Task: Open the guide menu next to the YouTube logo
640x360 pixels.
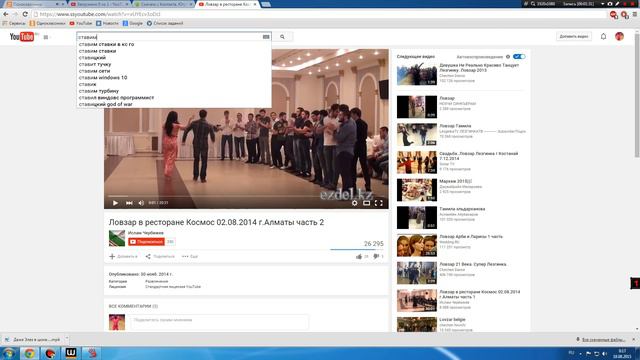Action: coord(46,37)
